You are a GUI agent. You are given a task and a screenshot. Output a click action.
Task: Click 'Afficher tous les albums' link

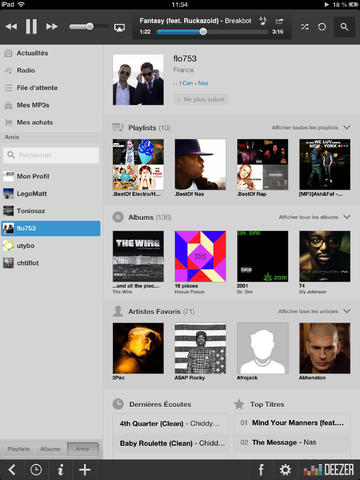point(308,217)
